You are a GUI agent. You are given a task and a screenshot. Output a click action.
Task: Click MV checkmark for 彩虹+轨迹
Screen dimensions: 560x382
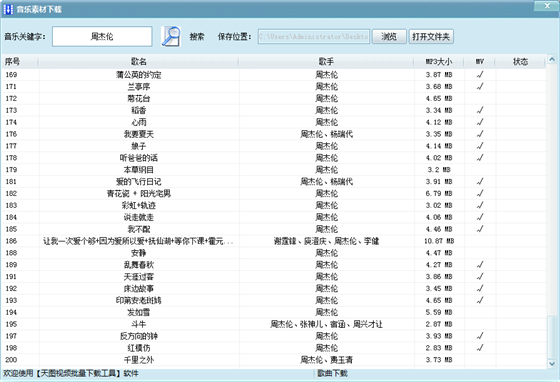480,205
